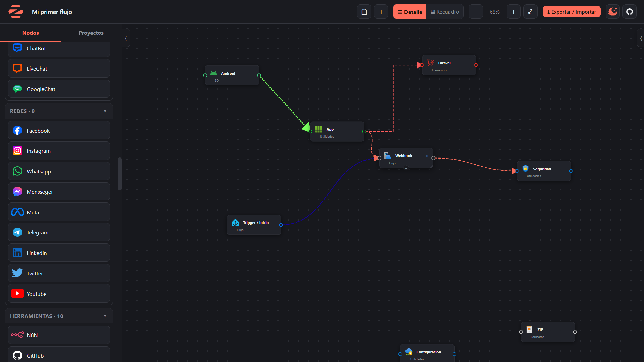
Task: Click the Whatsapp logo icon
Action: pyautogui.click(x=17, y=171)
